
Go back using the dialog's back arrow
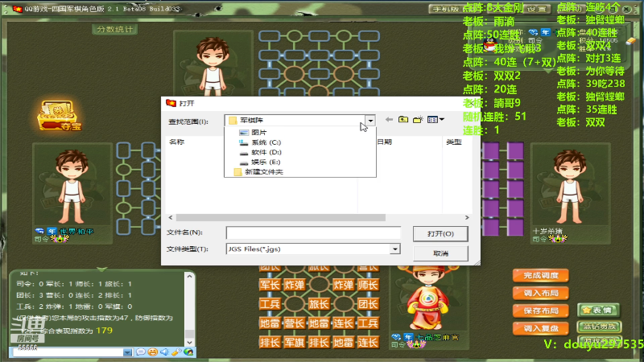389,119
